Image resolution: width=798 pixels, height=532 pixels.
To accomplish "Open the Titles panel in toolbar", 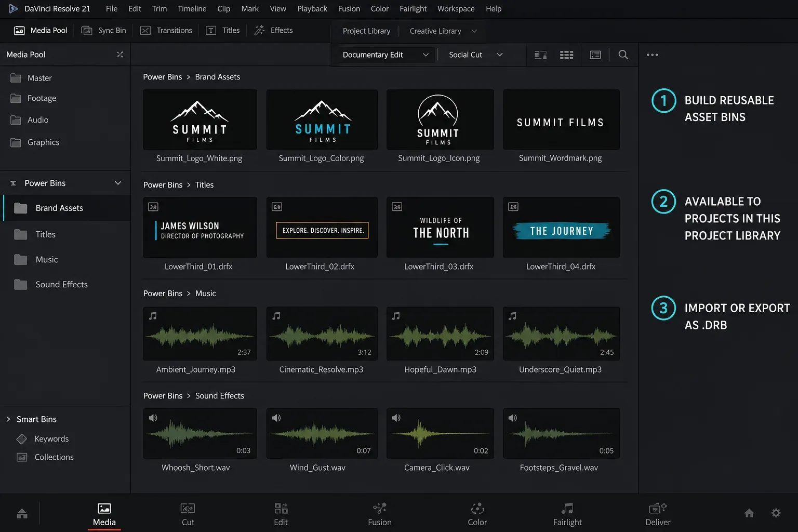I will [x=223, y=31].
